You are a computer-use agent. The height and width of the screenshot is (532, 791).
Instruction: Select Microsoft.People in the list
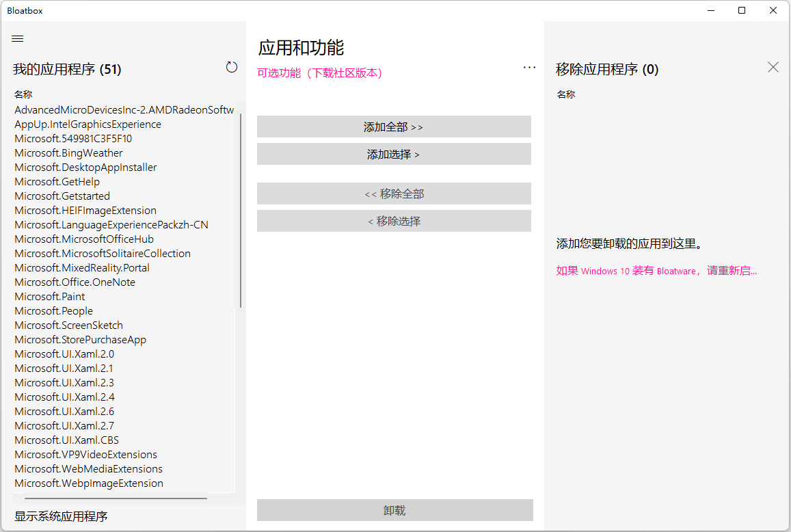tap(53, 310)
